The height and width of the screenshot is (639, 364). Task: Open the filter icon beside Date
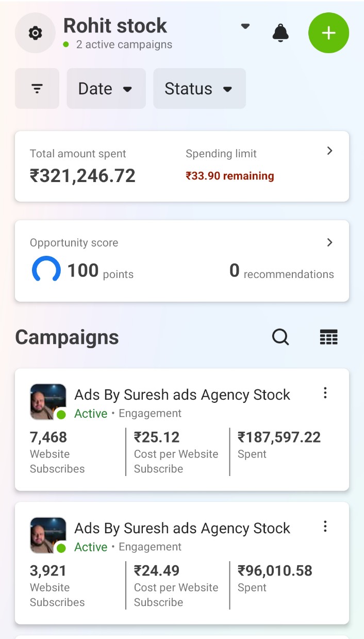[37, 88]
